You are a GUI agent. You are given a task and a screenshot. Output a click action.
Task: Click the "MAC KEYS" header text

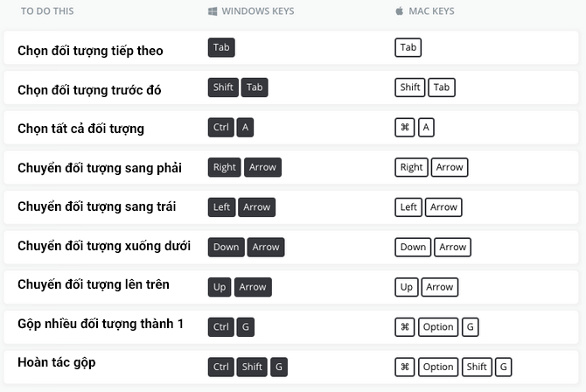(x=431, y=11)
